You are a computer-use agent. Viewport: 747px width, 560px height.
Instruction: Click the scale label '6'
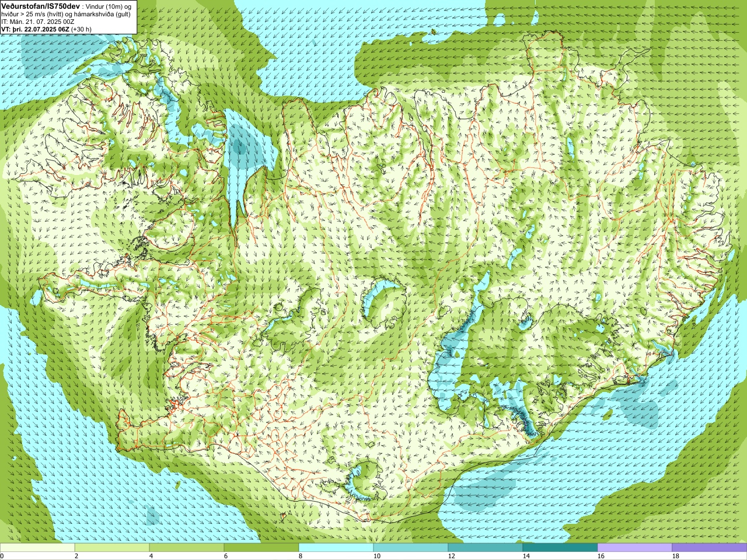[x=226, y=556]
